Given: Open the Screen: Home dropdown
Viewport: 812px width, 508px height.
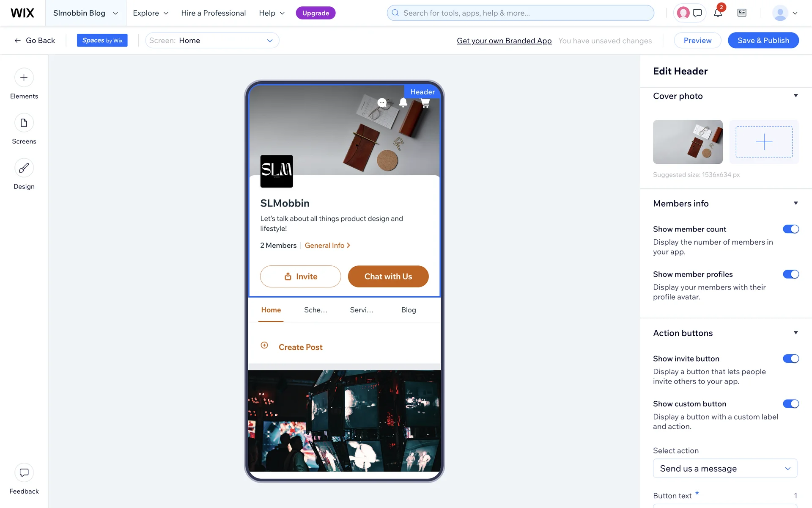Looking at the screenshot, I should pos(212,41).
